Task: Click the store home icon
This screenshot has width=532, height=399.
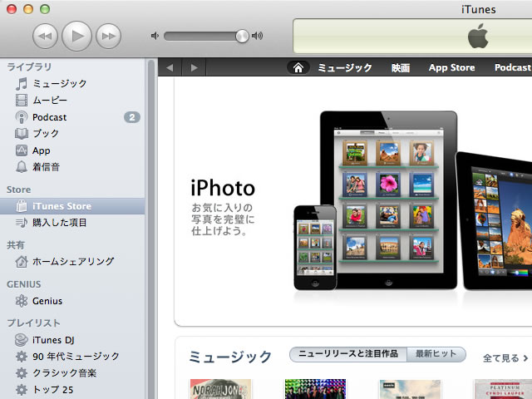Action: [298, 67]
